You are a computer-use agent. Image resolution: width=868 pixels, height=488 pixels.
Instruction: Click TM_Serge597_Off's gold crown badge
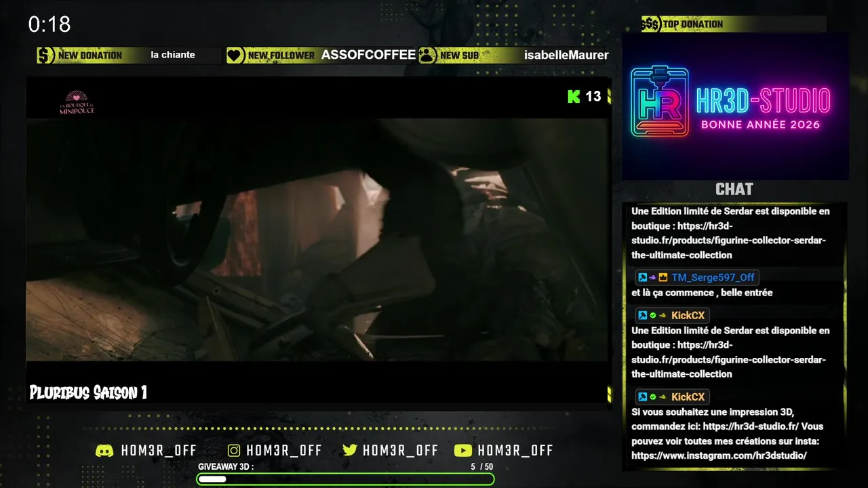[x=663, y=278]
